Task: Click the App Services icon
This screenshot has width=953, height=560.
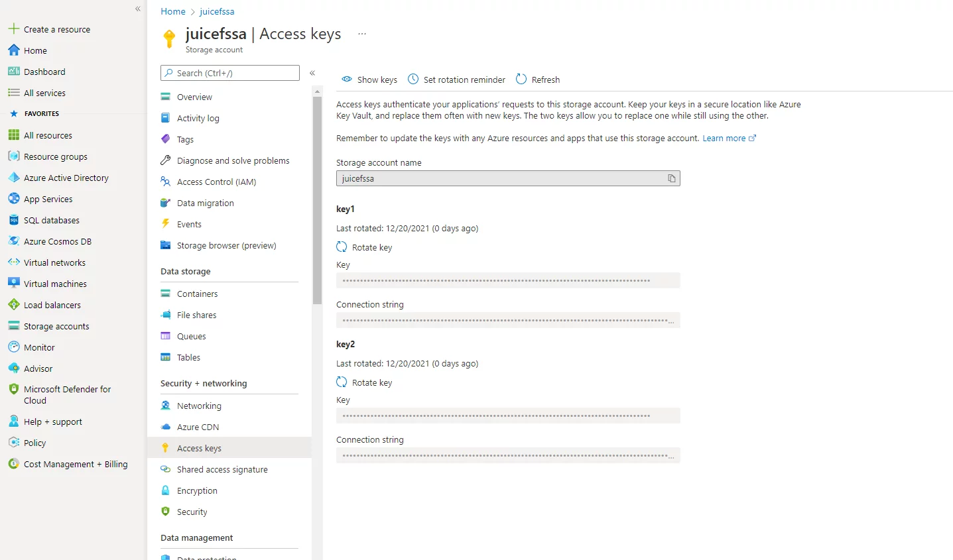Action: tap(13, 199)
